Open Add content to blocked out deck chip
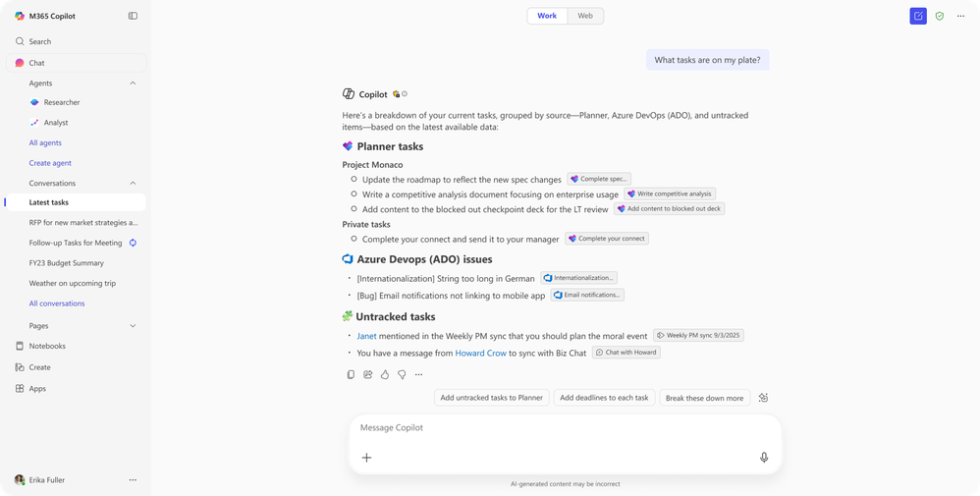Screen dimensions: 980x496 coord(669,209)
